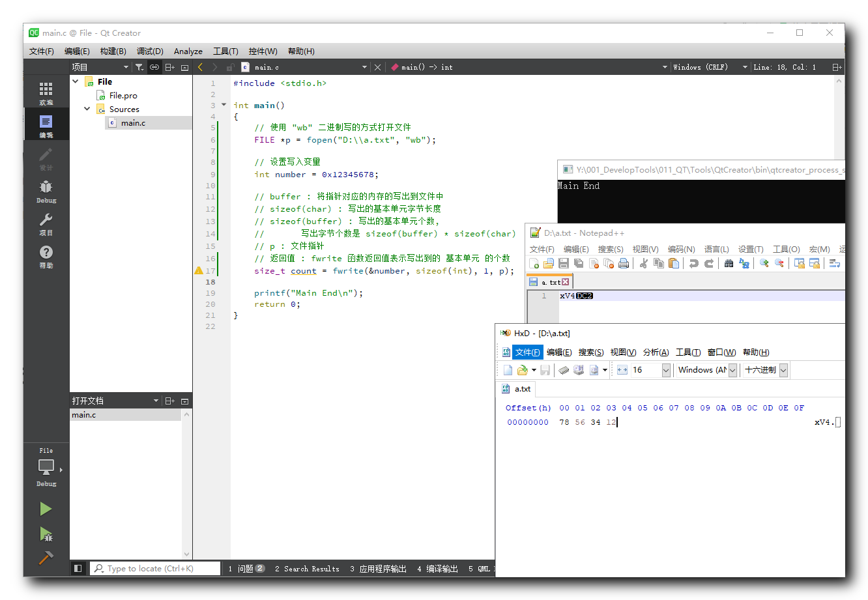Viewport: 868px width, 600px height.
Task: Click hex byte 78 in HxD view
Action: pos(564,422)
